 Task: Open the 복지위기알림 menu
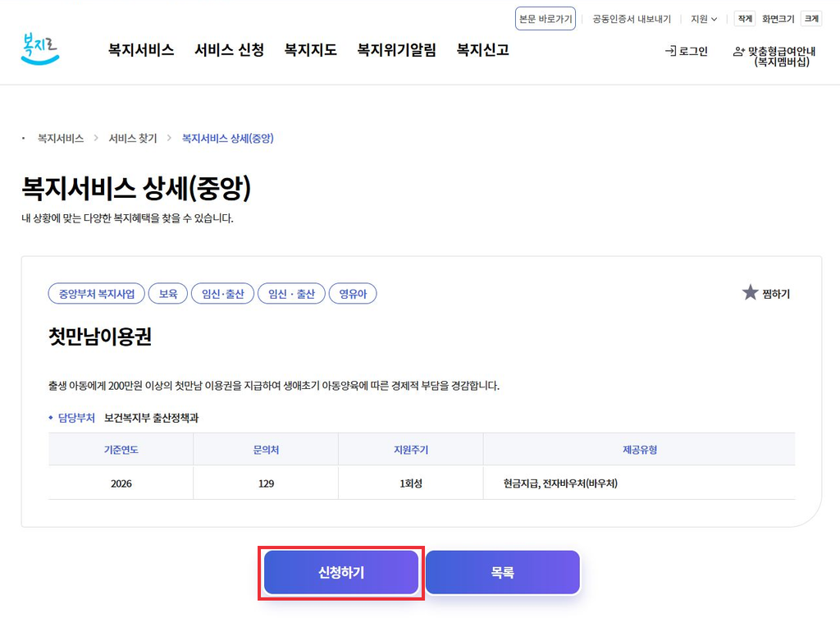(x=397, y=50)
